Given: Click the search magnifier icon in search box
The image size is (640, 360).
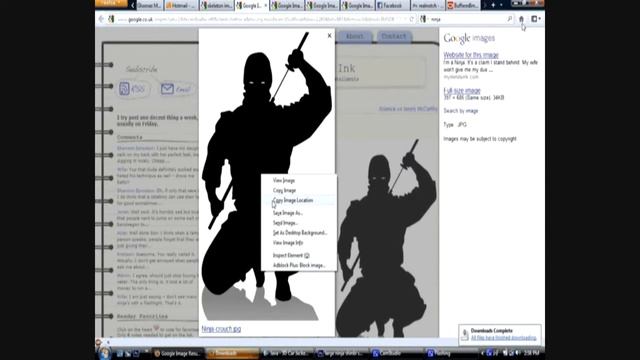Looking at the screenshot, I should 509,19.
